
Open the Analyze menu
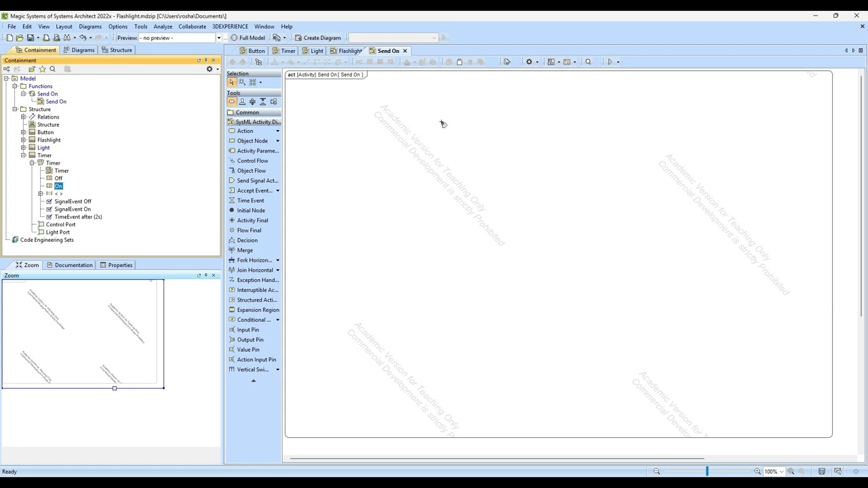tap(163, 26)
